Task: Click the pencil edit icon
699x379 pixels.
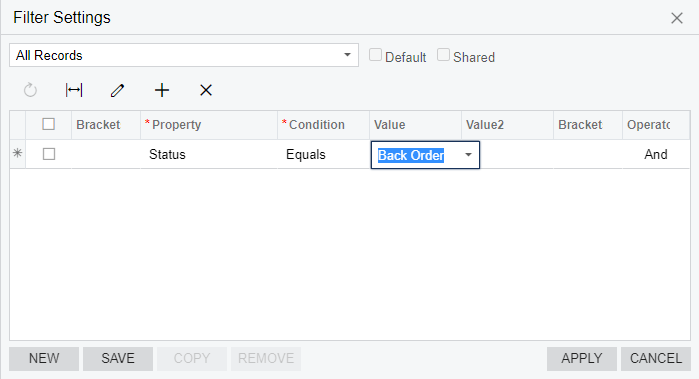Action: (x=117, y=91)
